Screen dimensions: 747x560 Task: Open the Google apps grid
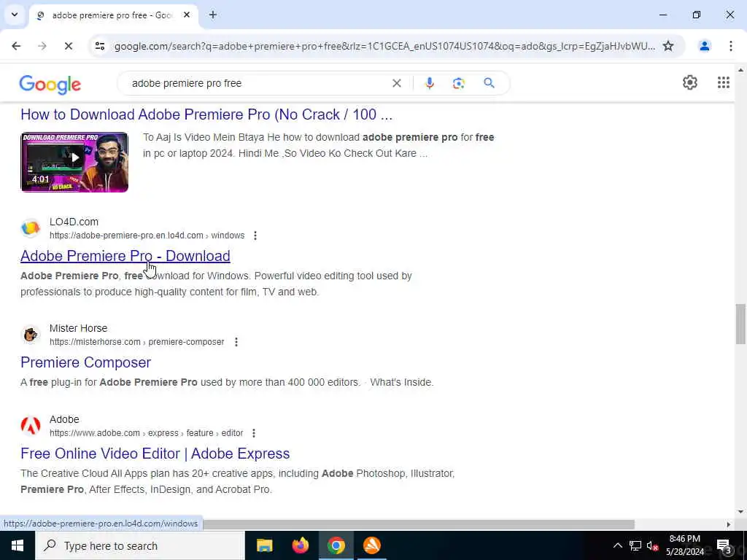pos(723,82)
